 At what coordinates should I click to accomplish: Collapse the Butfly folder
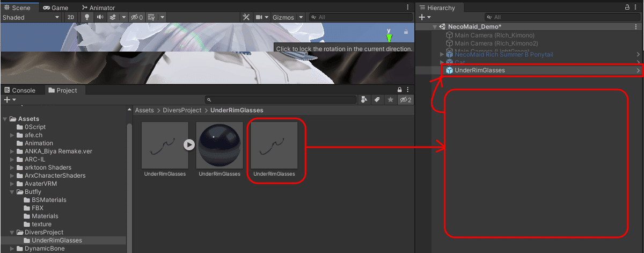click(x=12, y=192)
